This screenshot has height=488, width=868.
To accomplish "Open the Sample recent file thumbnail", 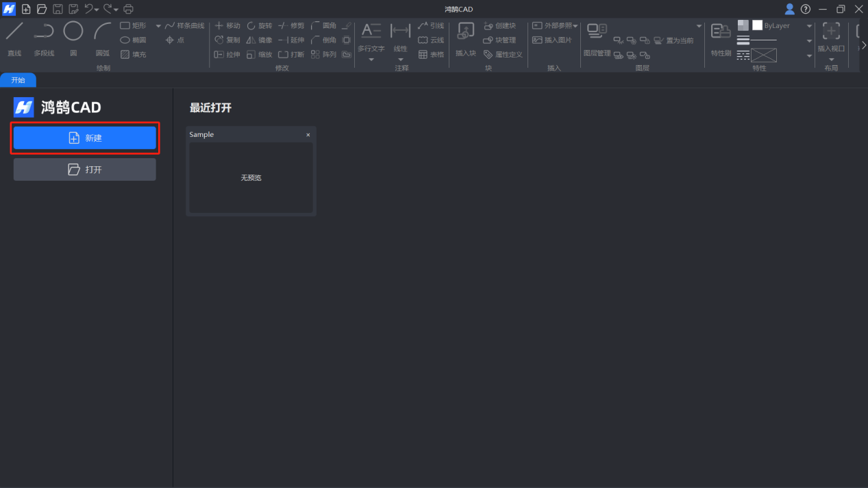I will tap(251, 177).
